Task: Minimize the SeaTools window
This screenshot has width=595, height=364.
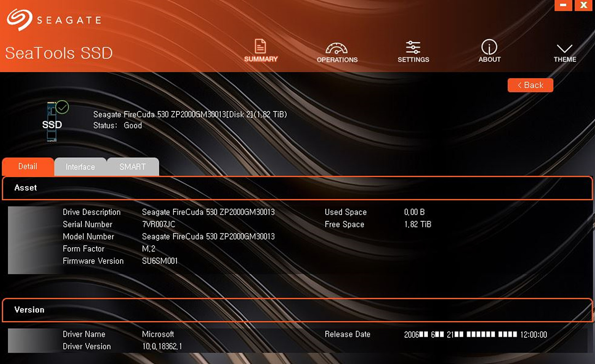Action: (563, 5)
